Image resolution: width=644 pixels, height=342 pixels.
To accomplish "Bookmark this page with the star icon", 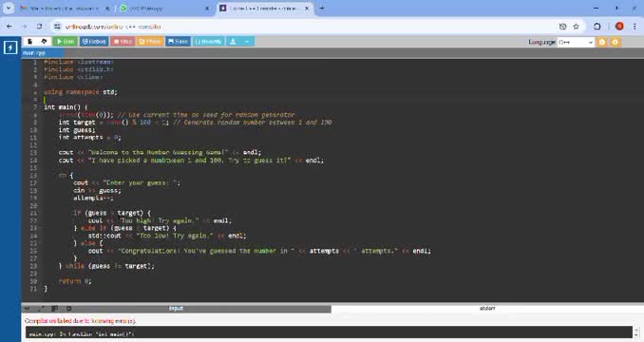I will point(576,27).
